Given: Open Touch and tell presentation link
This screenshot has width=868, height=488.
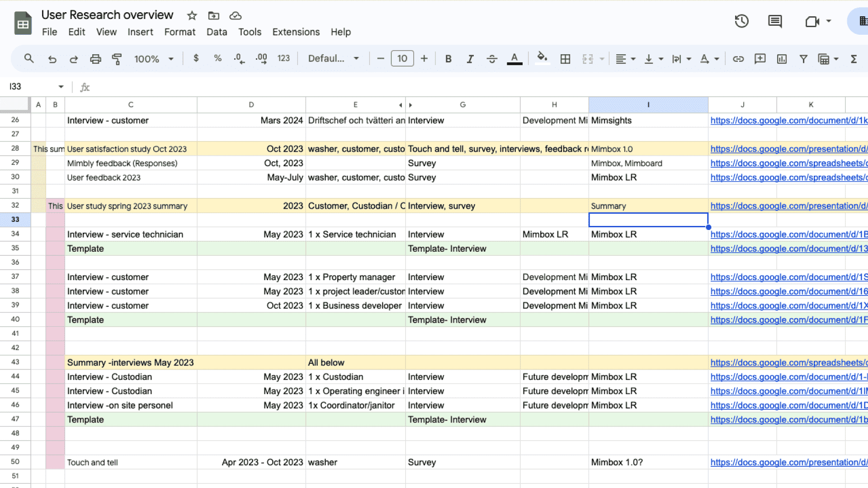Looking at the screenshot, I should tap(788, 463).
